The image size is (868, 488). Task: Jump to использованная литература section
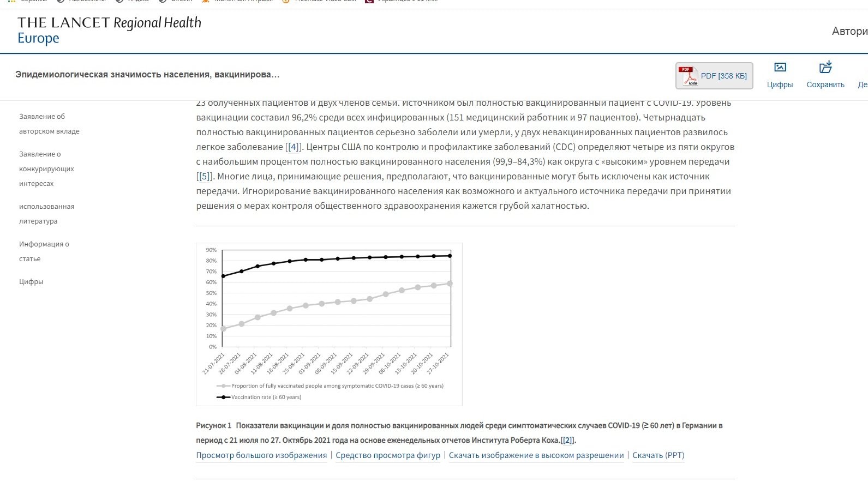(x=46, y=214)
